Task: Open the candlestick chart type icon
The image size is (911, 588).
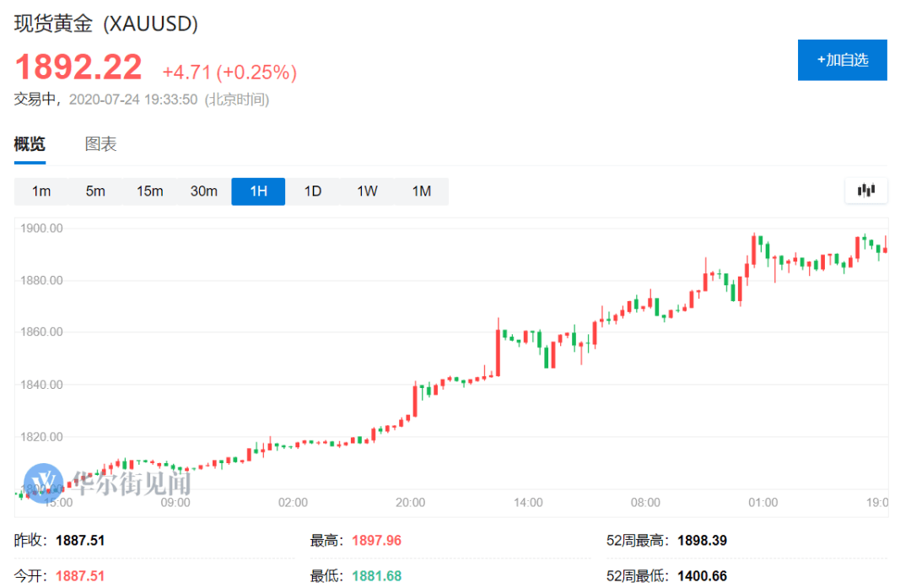Action: click(x=865, y=191)
